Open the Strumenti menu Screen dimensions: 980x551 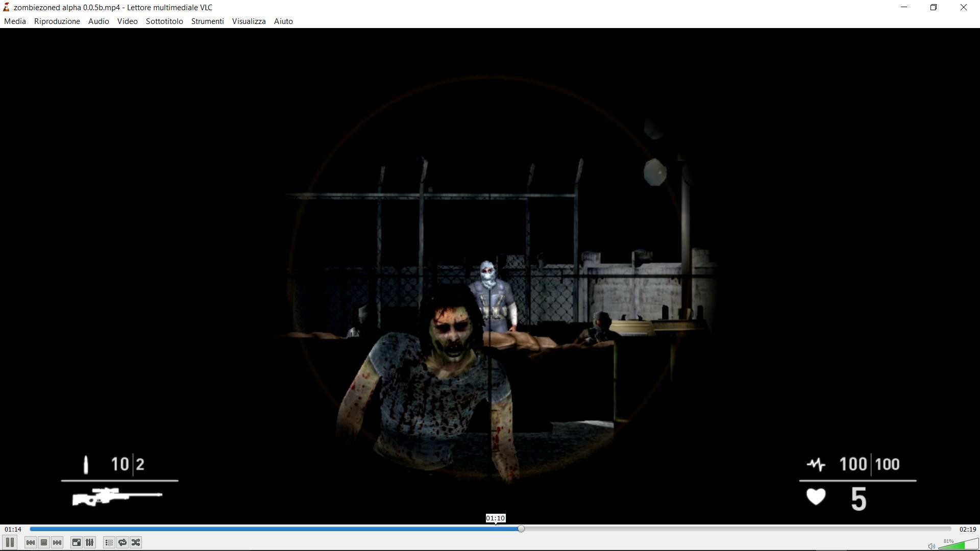point(207,21)
